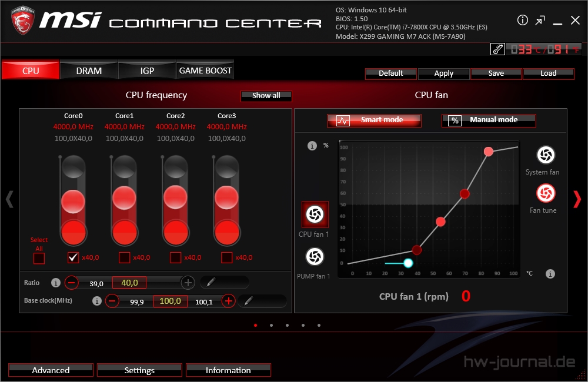Open the GAME BOOST tab

(x=205, y=70)
